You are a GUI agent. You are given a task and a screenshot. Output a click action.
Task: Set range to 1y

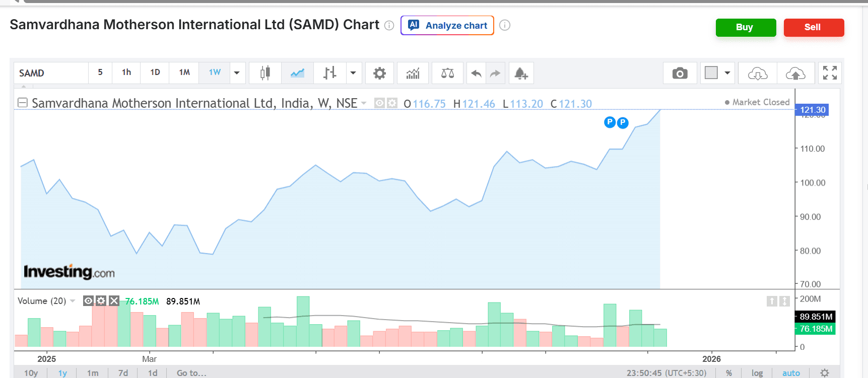pos(62,373)
